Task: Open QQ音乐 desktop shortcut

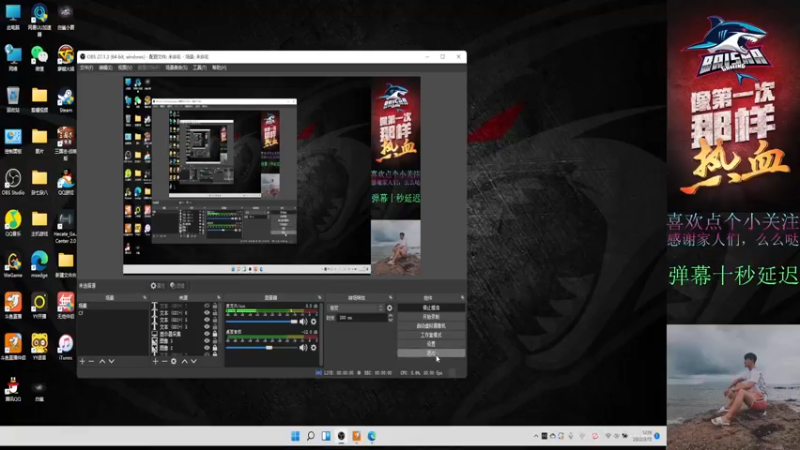Action: coord(13,223)
